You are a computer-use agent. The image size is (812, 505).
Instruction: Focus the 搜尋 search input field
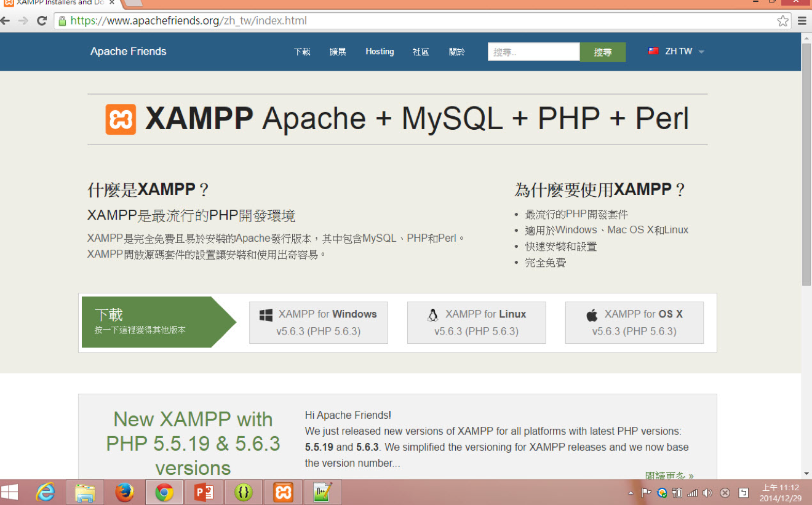[533, 52]
